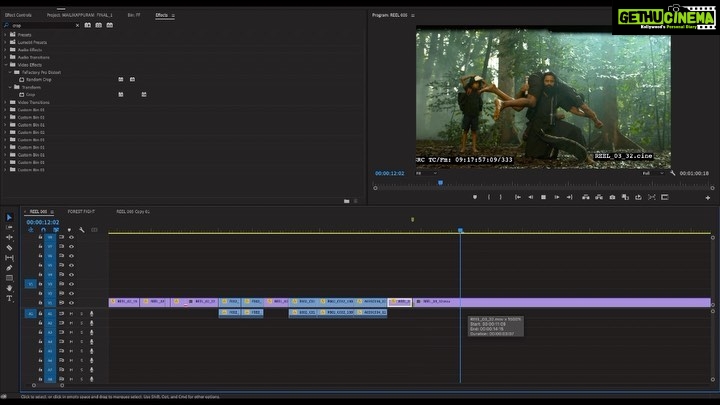The image size is (720, 405).
Task: Create new custom bin in Effects panel
Action: tap(347, 201)
